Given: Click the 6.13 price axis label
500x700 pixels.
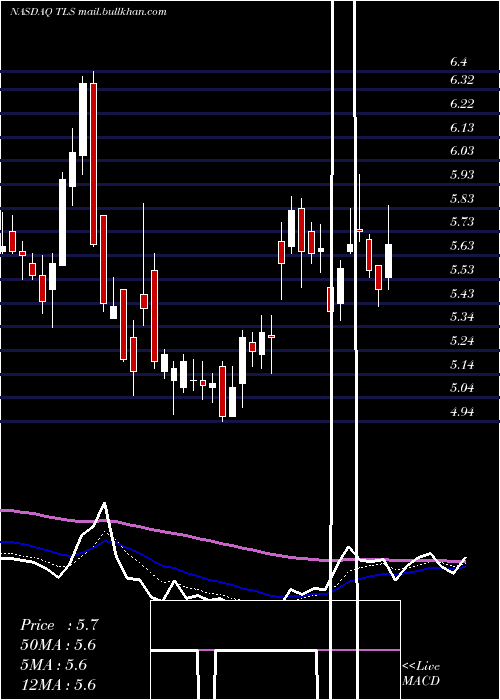Looking at the screenshot, I should click(462, 128).
